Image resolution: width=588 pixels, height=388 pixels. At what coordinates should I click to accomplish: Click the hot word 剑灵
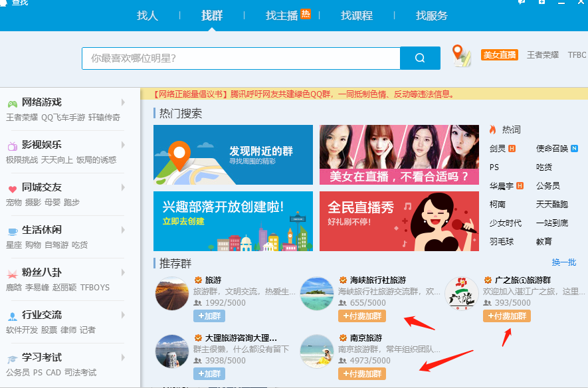(x=498, y=148)
